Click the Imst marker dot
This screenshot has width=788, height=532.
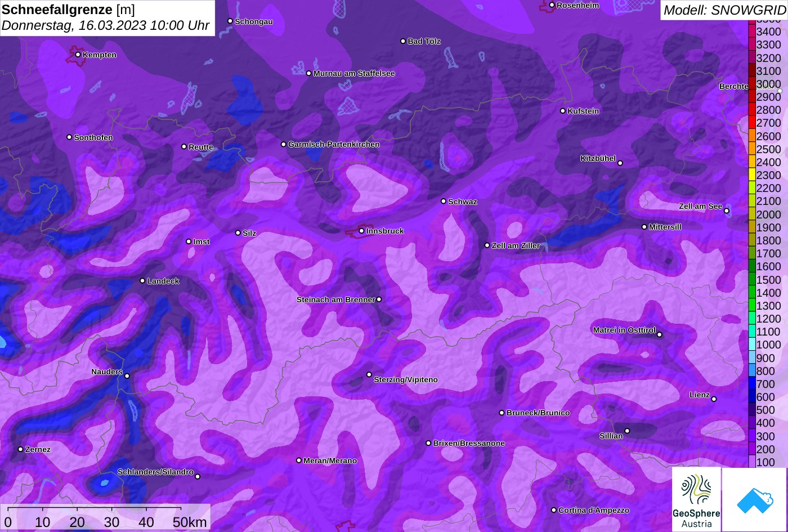point(189,242)
